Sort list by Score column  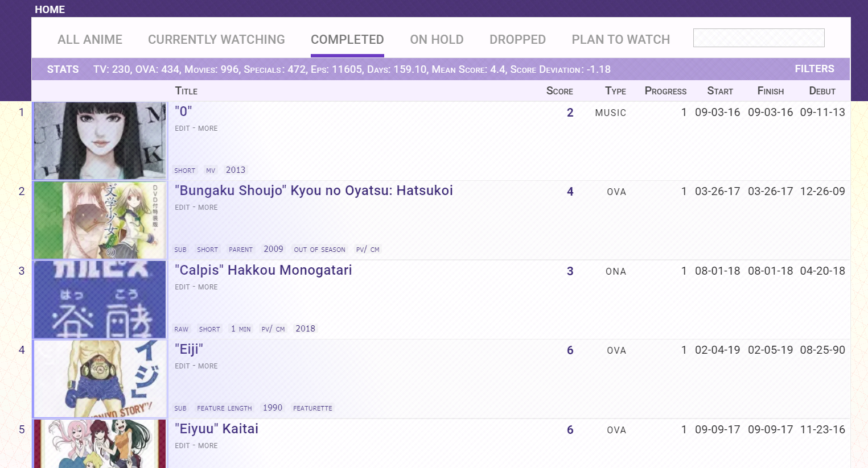(559, 91)
